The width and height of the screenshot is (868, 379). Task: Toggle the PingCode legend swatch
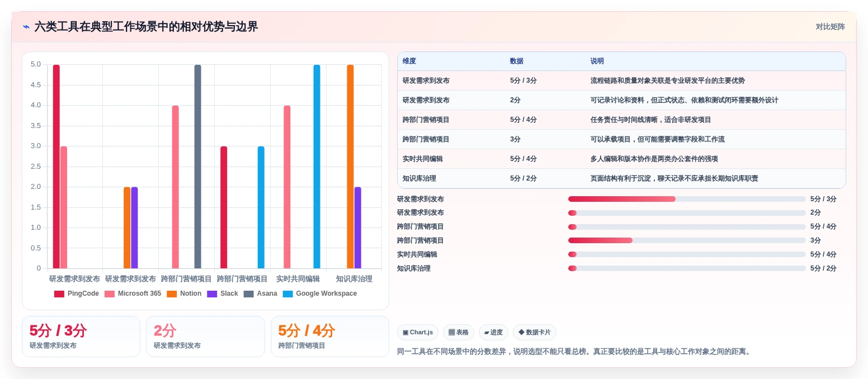click(x=59, y=294)
